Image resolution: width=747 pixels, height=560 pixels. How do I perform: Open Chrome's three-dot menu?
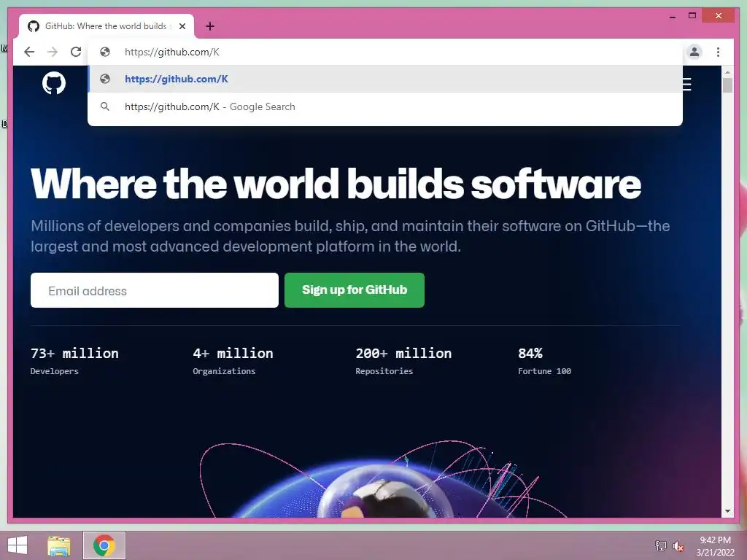(x=718, y=52)
